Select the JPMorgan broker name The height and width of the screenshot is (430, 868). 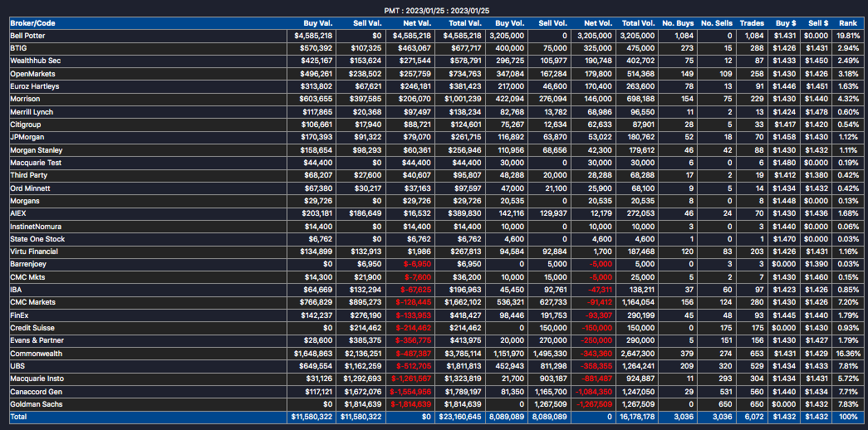[x=27, y=137]
